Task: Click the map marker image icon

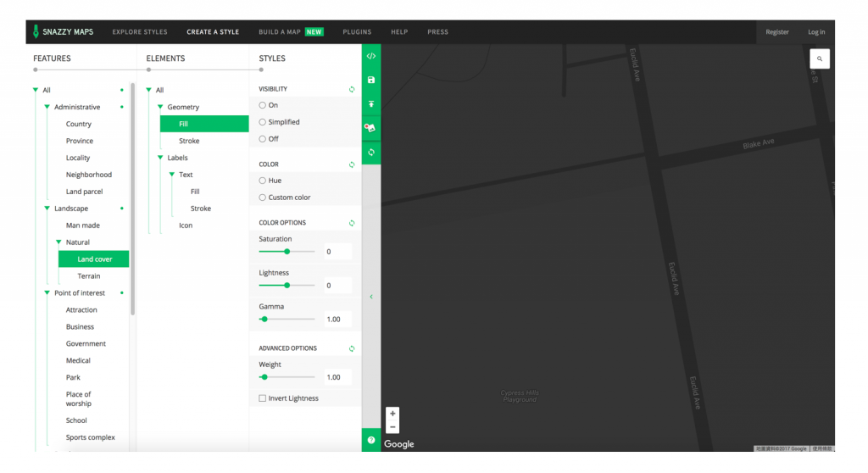Action: (x=370, y=128)
